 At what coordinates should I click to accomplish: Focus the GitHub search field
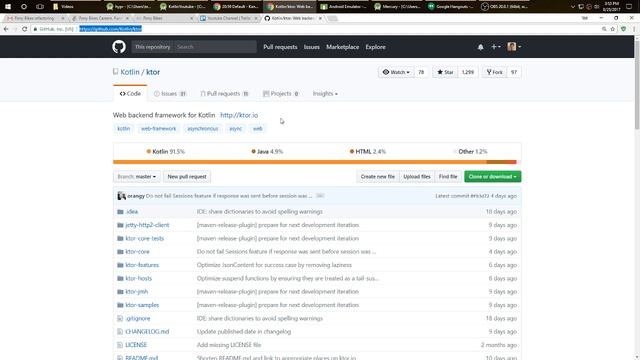[215, 47]
